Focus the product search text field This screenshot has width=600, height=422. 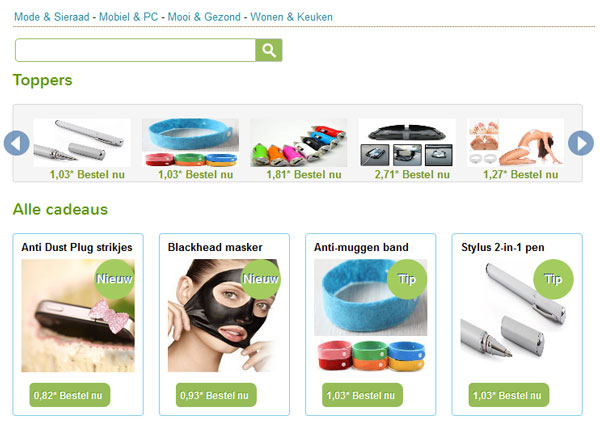click(x=135, y=50)
